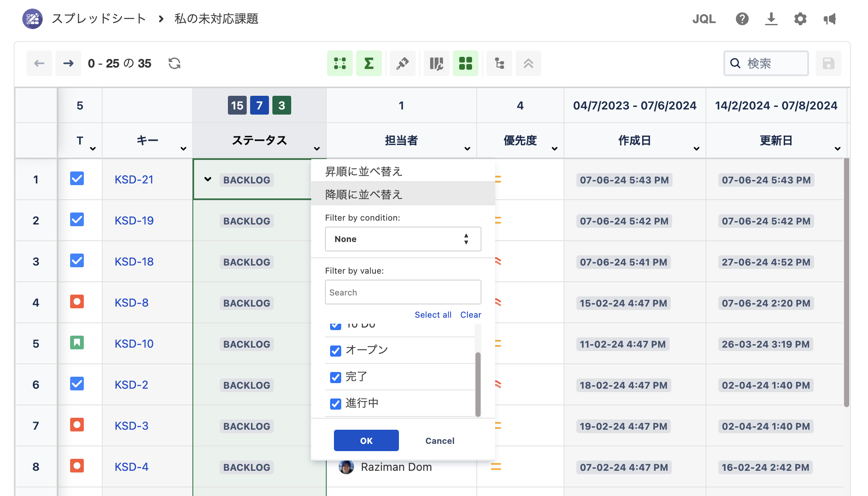
Task: Click the refresh icon beside page count
Action: point(174,63)
